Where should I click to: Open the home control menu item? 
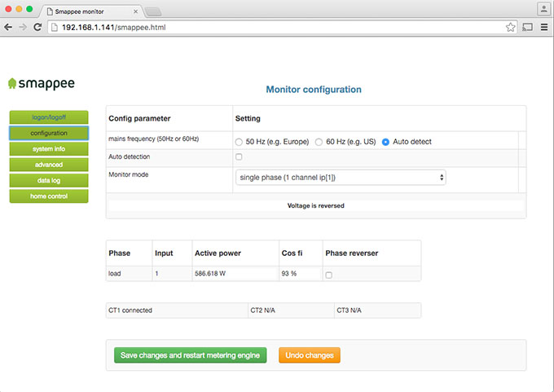49,196
